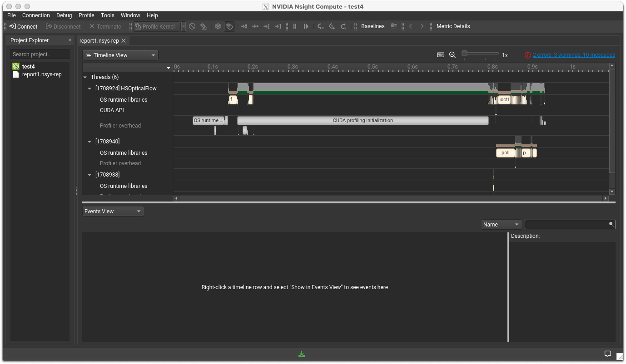626x364 pixels.
Task: Open the errors, warnings and messages link
Action: (x=574, y=55)
